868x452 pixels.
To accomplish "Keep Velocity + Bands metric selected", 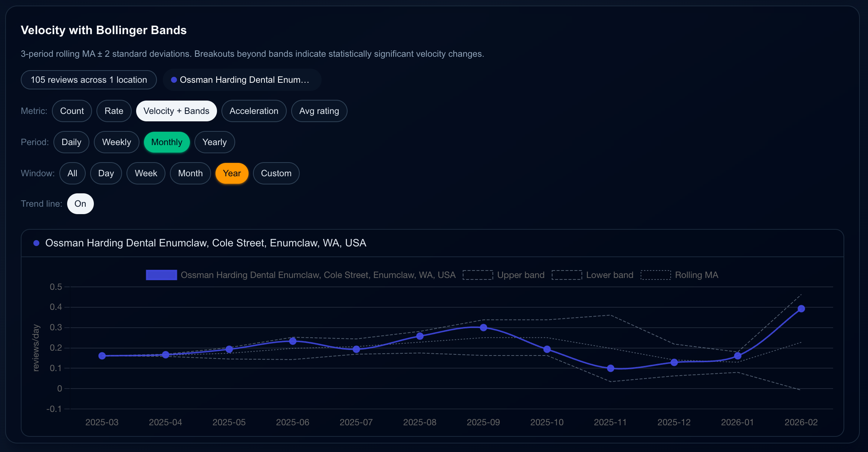I will pyautogui.click(x=176, y=111).
